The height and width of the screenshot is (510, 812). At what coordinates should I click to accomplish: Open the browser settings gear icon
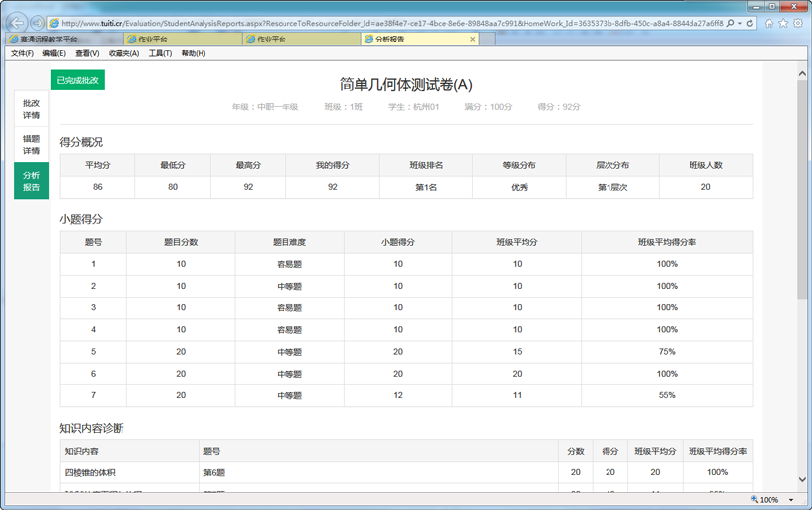[798, 23]
